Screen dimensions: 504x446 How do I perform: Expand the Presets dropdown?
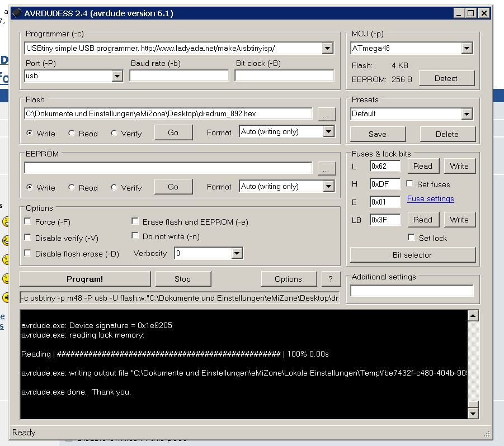pos(467,114)
